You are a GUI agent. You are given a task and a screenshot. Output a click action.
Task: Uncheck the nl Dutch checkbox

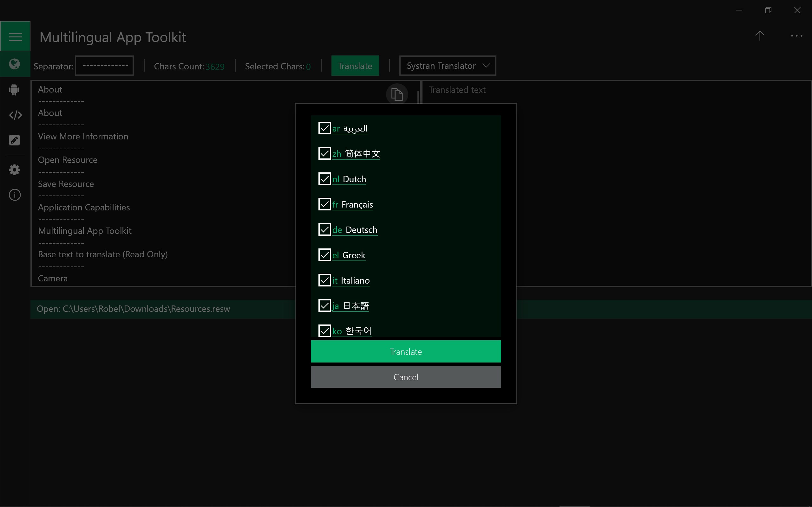[x=324, y=179]
